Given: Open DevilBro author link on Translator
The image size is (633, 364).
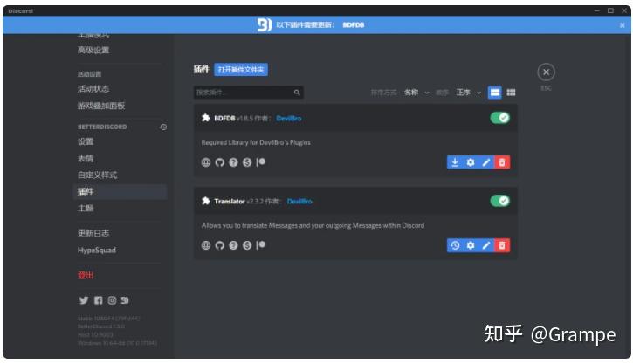Looking at the screenshot, I should (299, 201).
